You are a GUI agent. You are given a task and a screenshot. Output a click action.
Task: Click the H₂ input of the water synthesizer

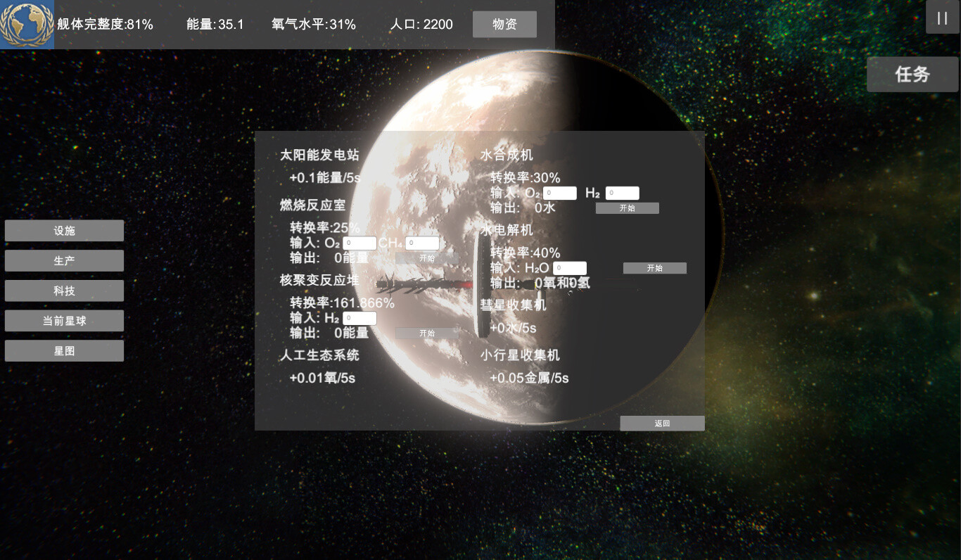[x=622, y=193]
